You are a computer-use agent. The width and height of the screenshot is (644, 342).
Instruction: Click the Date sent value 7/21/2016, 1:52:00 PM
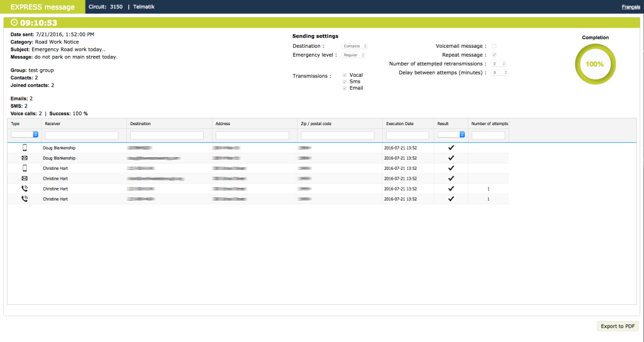click(x=65, y=35)
